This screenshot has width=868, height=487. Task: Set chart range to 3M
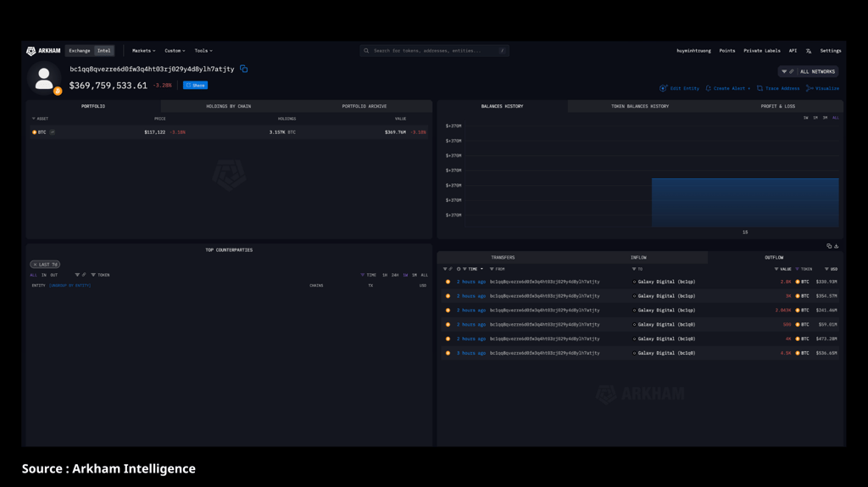point(825,118)
